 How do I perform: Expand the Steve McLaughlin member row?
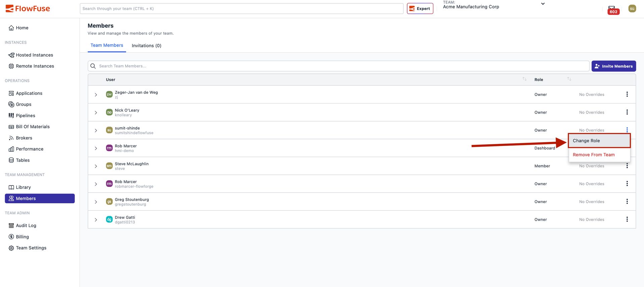pyautogui.click(x=96, y=166)
